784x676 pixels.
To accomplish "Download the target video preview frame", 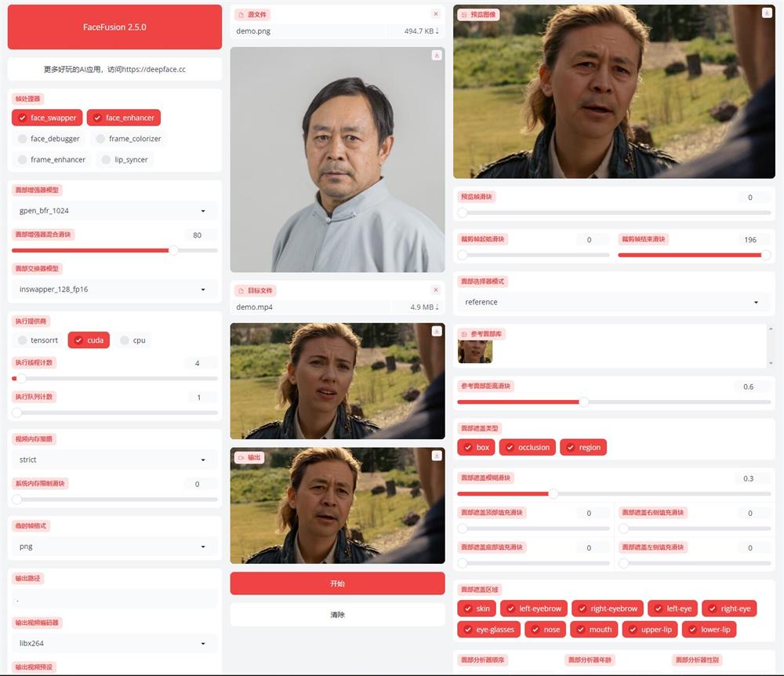I will (437, 331).
